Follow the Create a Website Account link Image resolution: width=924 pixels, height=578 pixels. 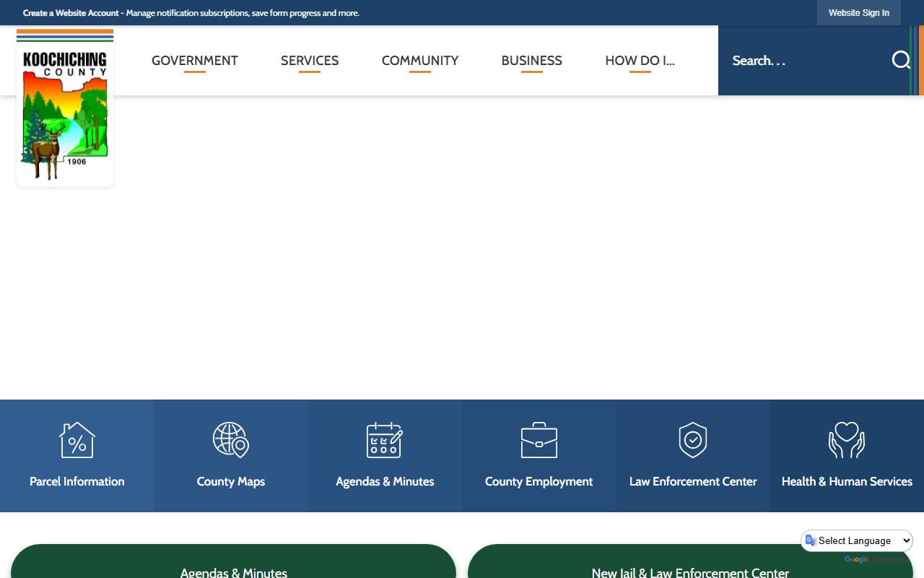pos(71,13)
